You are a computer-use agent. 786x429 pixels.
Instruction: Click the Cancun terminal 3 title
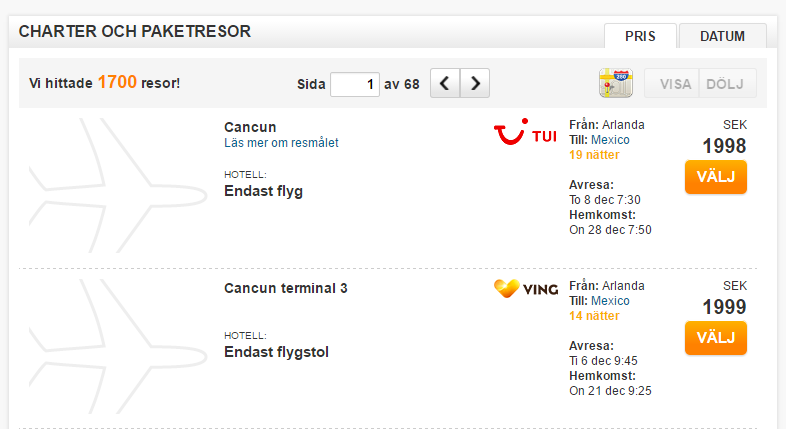pos(286,288)
